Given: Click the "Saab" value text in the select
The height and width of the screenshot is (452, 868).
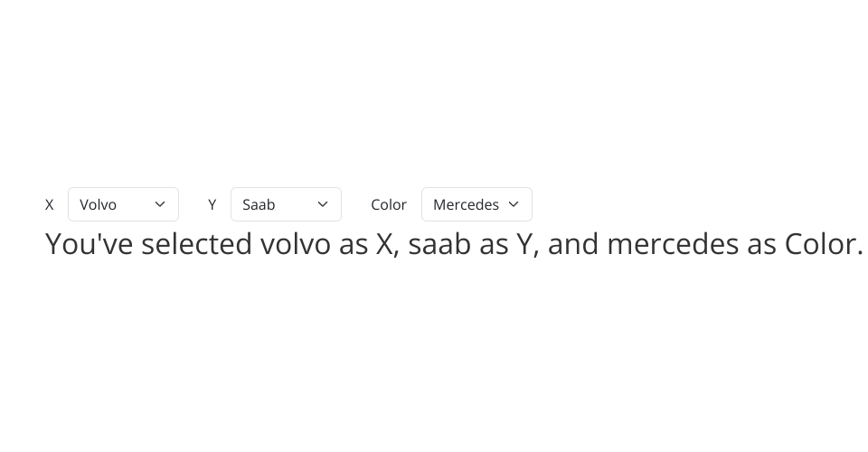Looking at the screenshot, I should pos(259,205).
